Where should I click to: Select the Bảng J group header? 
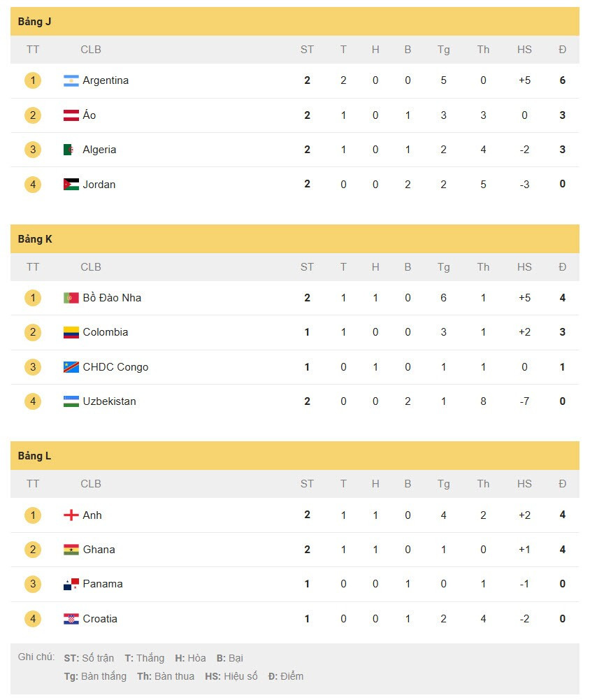coord(295,22)
